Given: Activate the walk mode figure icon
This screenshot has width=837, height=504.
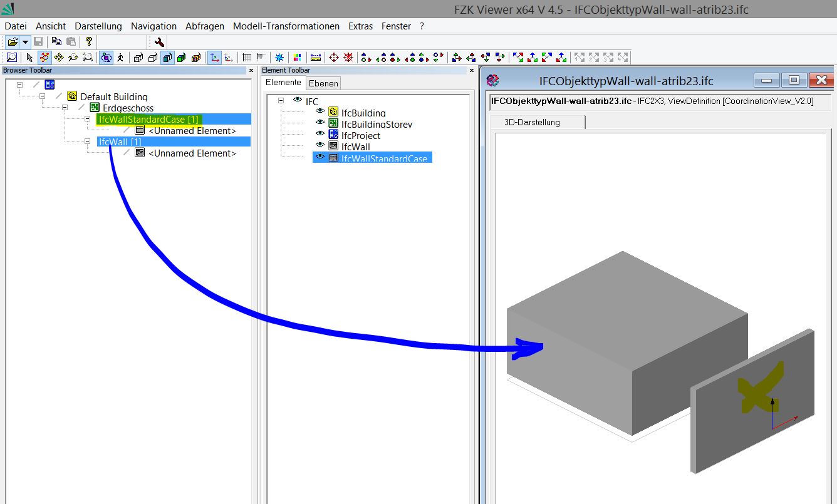Looking at the screenshot, I should pyautogui.click(x=120, y=58).
